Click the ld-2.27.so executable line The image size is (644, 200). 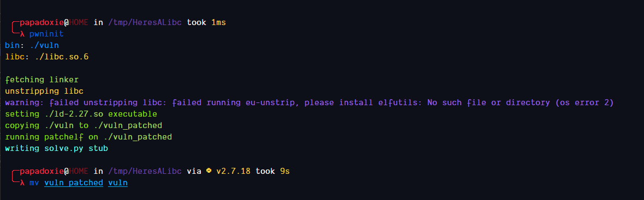81,114
